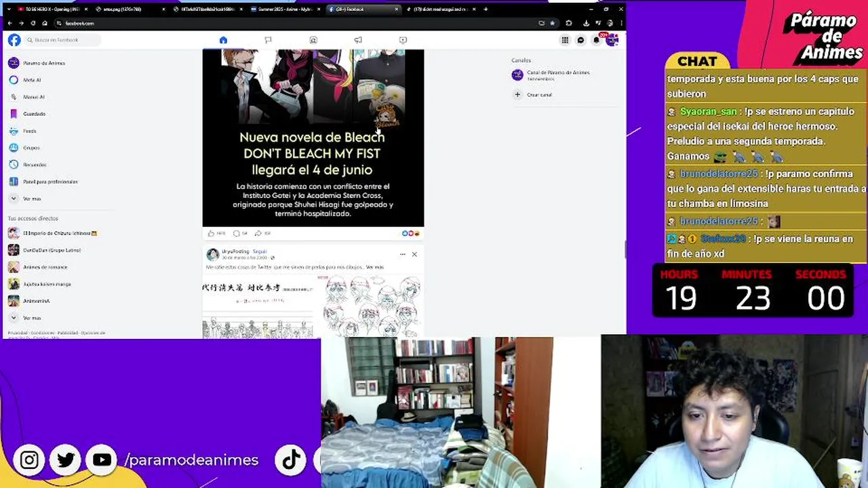This screenshot has height=488, width=868.
Task: Open the Messenger icon
Action: click(580, 40)
